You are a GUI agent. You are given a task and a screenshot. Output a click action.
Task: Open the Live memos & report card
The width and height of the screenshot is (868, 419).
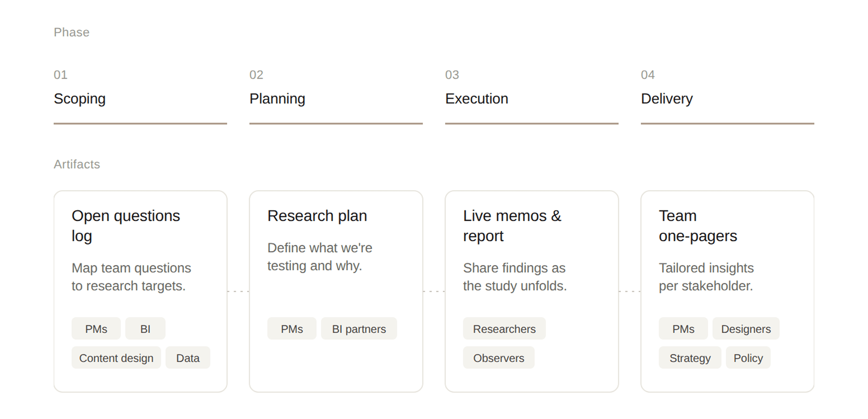(532, 291)
